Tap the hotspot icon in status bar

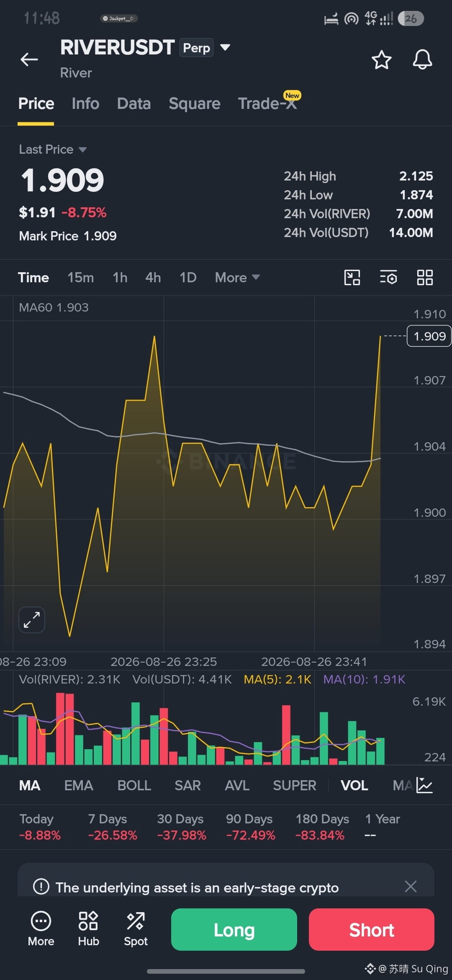pyautogui.click(x=351, y=18)
